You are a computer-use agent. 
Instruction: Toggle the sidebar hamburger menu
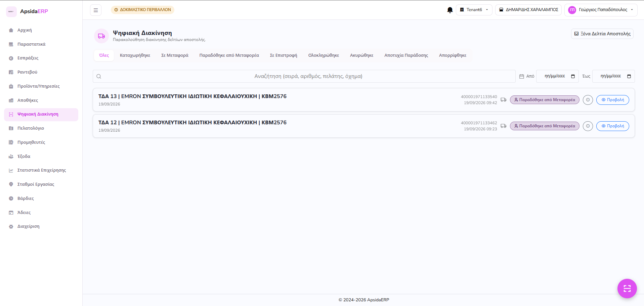click(96, 10)
